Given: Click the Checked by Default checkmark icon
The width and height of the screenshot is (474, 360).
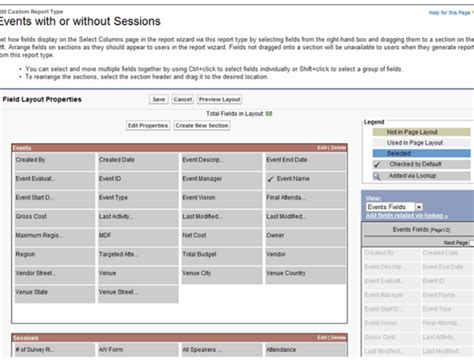Looking at the screenshot, I should [x=377, y=165].
